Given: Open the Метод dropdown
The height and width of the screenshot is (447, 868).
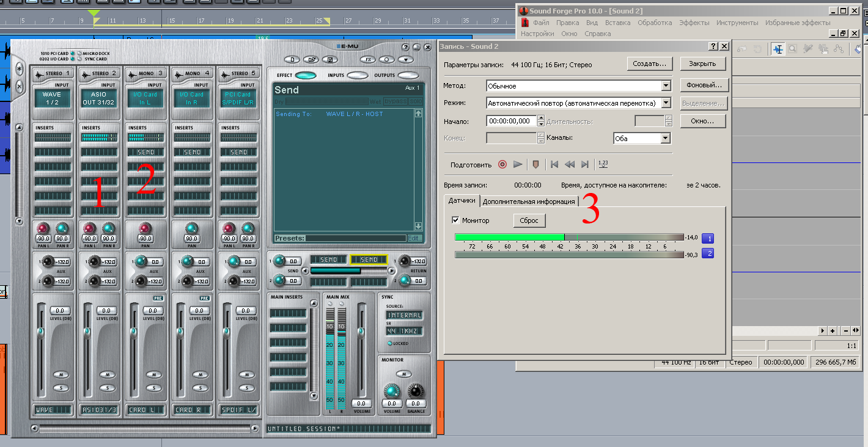Looking at the screenshot, I should [x=666, y=86].
